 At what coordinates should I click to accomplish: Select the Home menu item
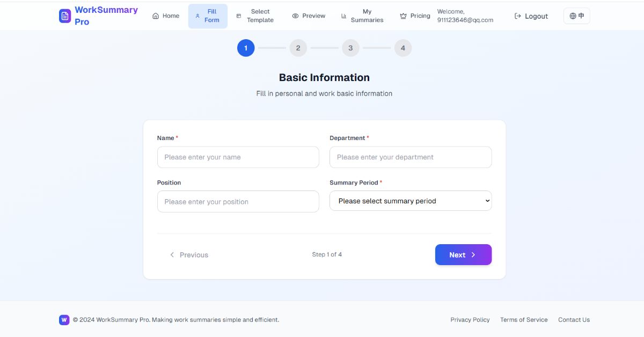165,16
